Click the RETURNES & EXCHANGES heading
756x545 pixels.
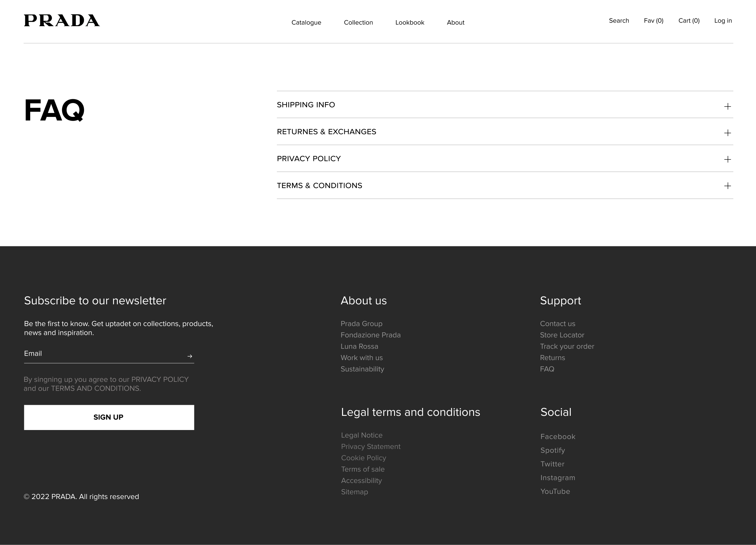tap(326, 132)
